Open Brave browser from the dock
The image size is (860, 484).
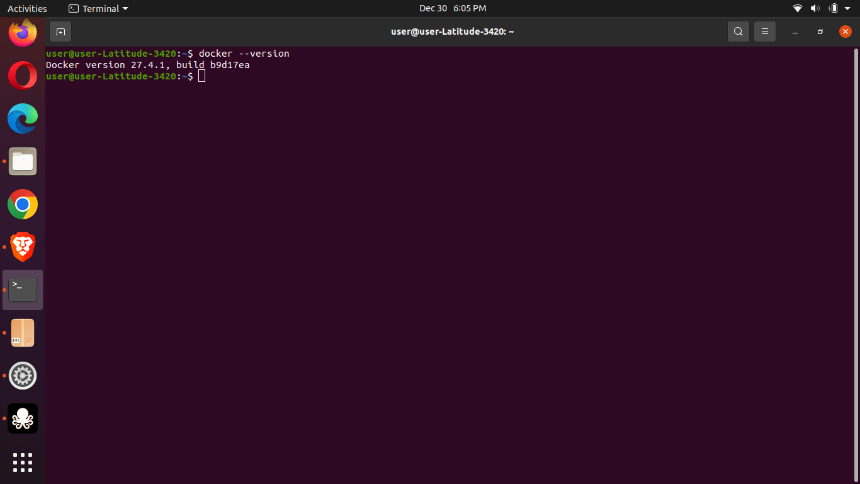(22, 247)
